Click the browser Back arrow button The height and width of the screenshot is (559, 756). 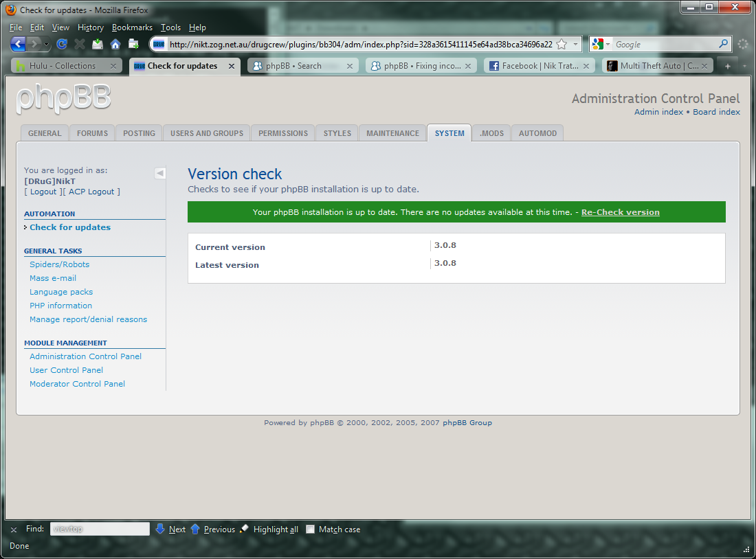coord(19,44)
